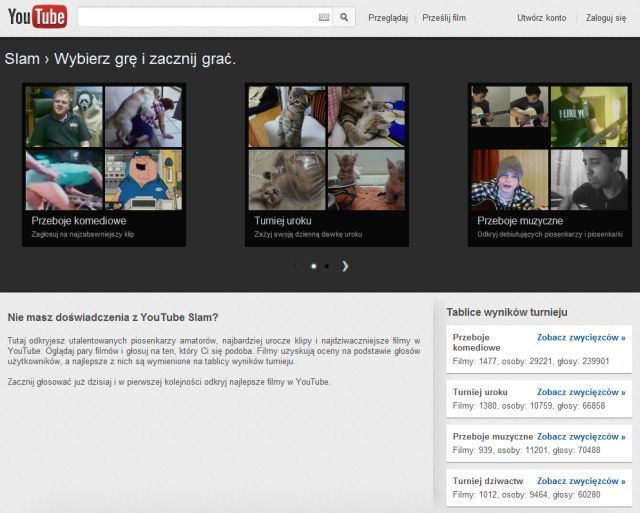Click the search magnifier button

344,18
